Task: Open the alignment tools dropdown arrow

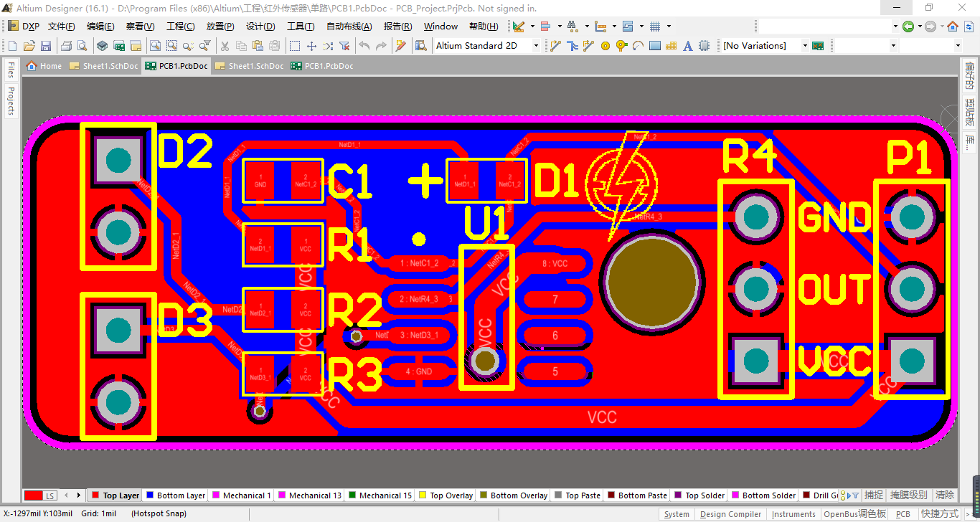Action: coord(560,27)
